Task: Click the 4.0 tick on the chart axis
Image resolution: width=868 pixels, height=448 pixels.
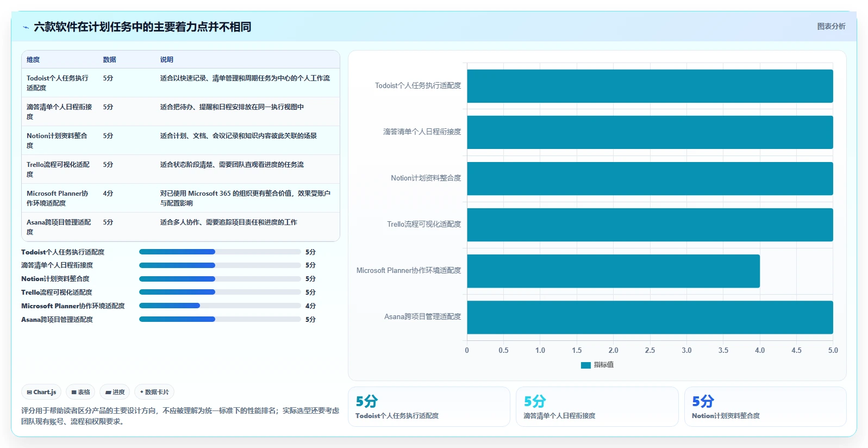Action: pos(760,351)
